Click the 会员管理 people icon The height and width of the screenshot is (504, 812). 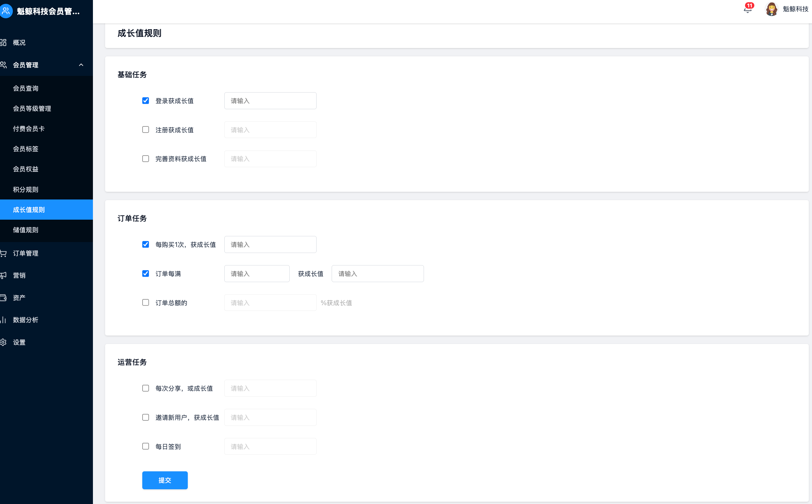3,65
